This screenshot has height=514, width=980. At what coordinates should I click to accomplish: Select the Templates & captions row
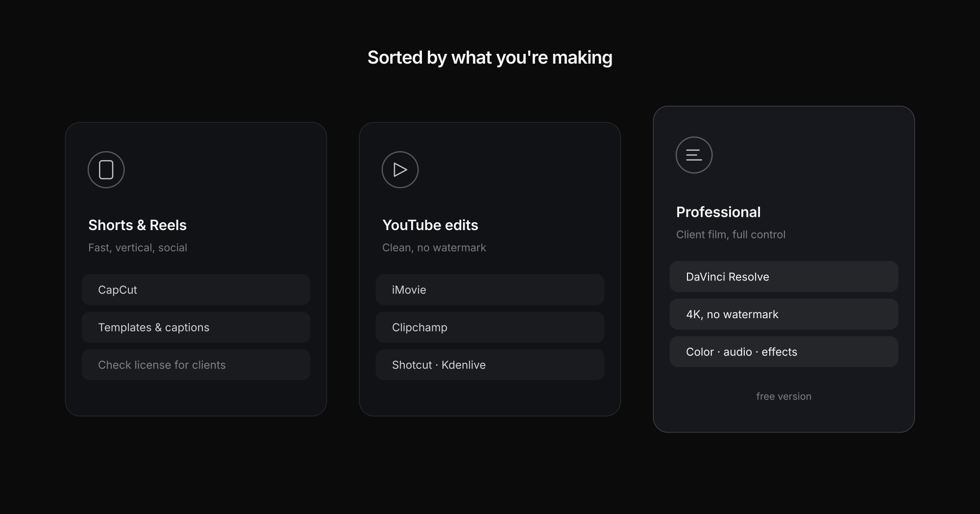tap(196, 327)
